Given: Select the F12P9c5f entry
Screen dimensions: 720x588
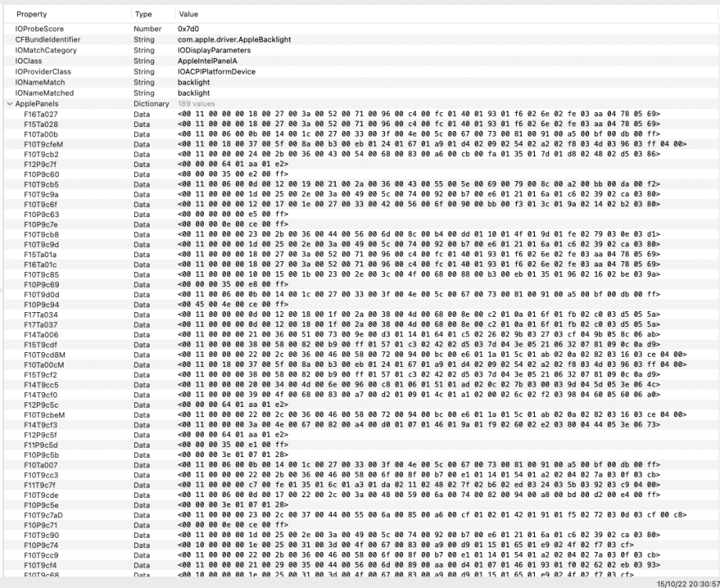Looking at the screenshot, I should tap(41, 435).
